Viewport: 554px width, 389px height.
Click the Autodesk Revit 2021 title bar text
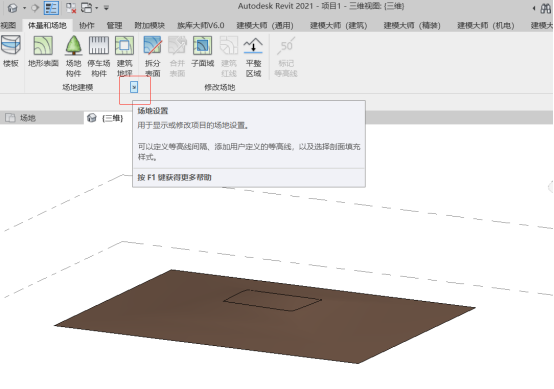click(x=321, y=6)
